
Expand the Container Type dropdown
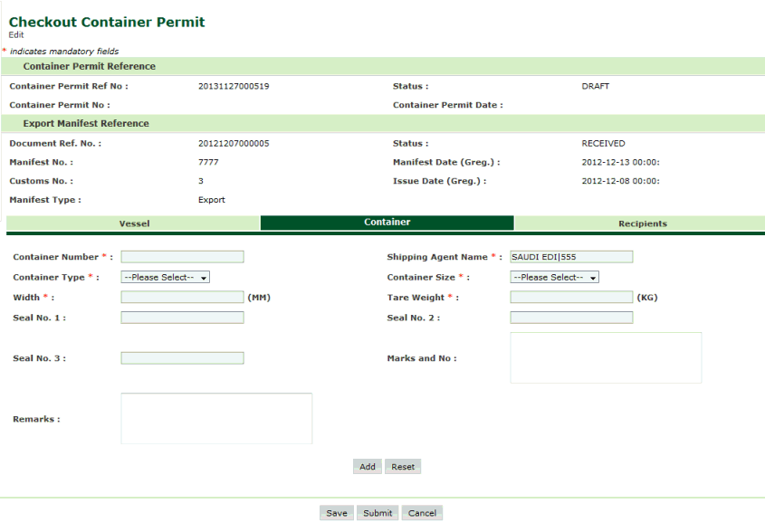pyautogui.click(x=166, y=278)
